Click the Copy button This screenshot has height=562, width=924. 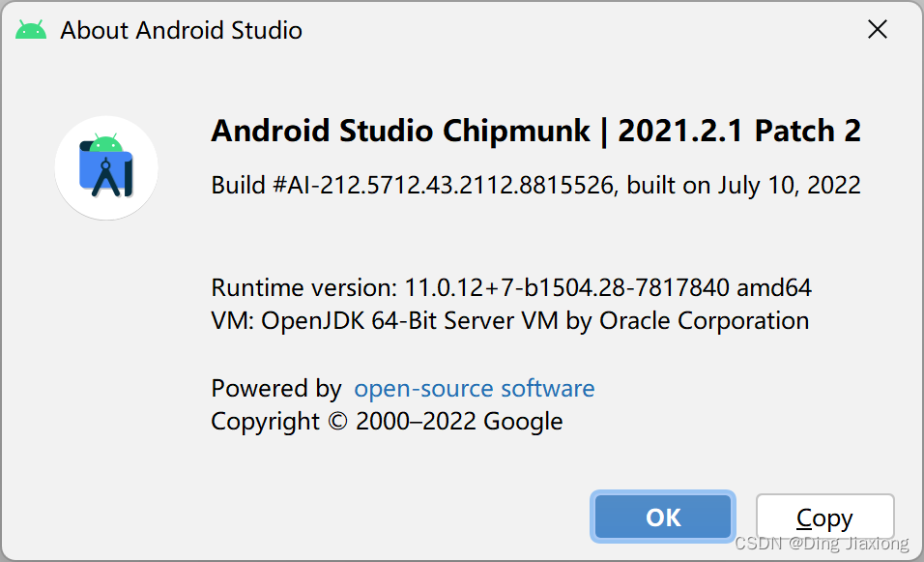coord(825,517)
